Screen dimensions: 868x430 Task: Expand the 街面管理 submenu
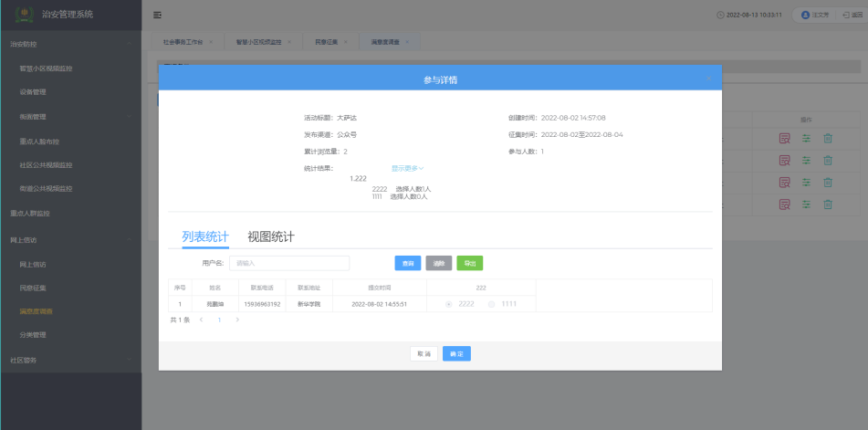pos(130,116)
